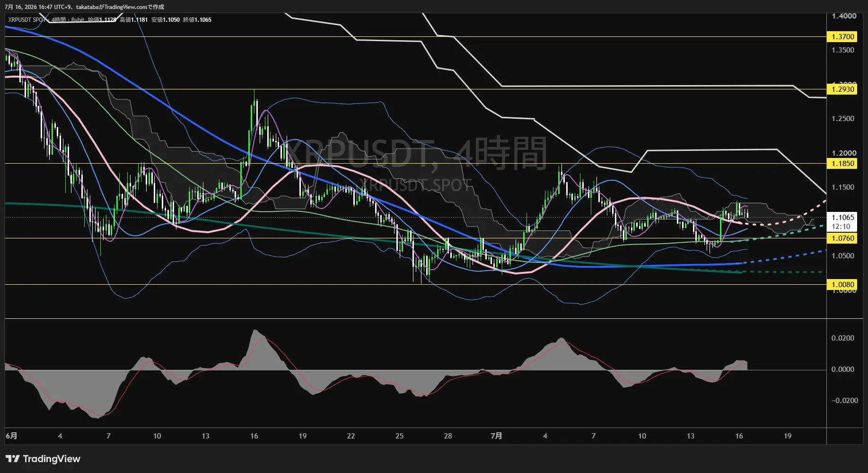Select the yellow 1.2930 price label
Image resolution: width=868 pixels, height=473 pixels.
point(842,89)
